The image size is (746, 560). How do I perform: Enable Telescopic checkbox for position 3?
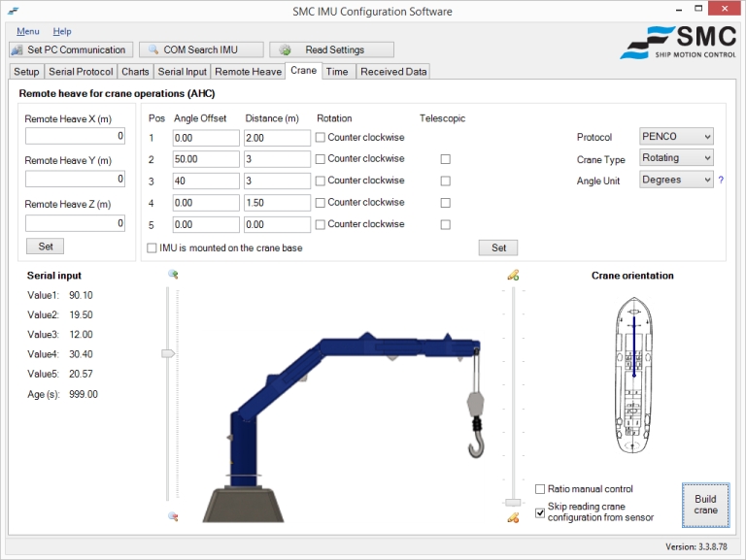point(445,181)
